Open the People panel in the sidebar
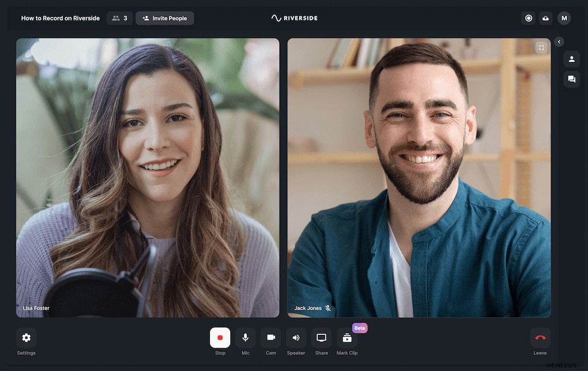 (x=571, y=58)
